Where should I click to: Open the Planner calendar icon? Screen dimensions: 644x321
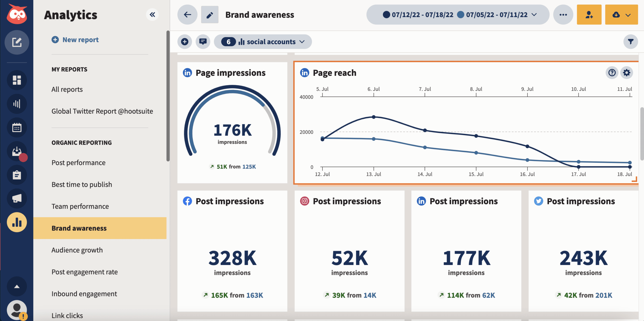pos(17,128)
